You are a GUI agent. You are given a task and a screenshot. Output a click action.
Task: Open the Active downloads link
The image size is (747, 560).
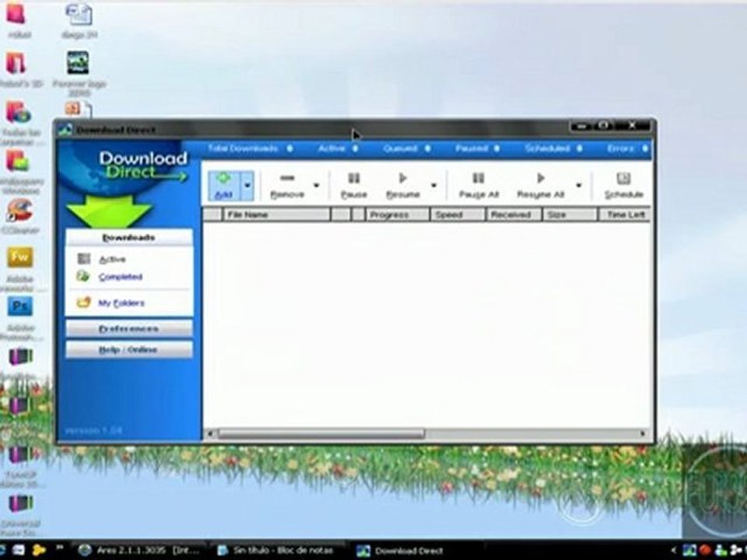tap(112, 260)
